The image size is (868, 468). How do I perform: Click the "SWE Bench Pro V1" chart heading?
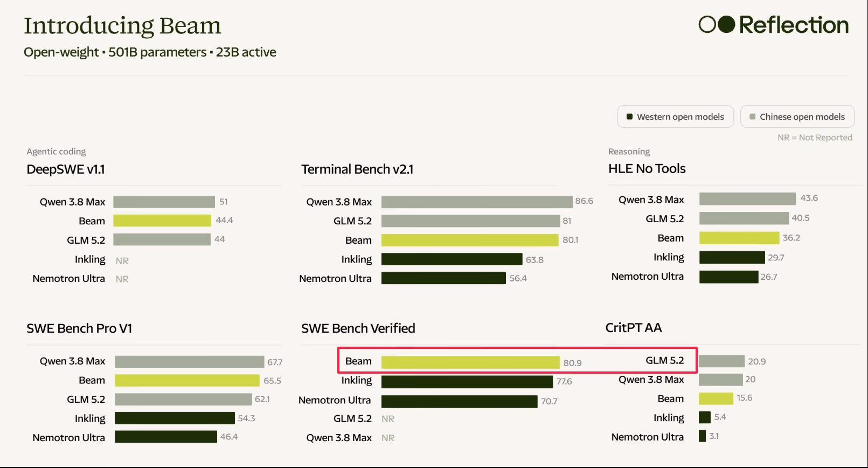coord(79,328)
